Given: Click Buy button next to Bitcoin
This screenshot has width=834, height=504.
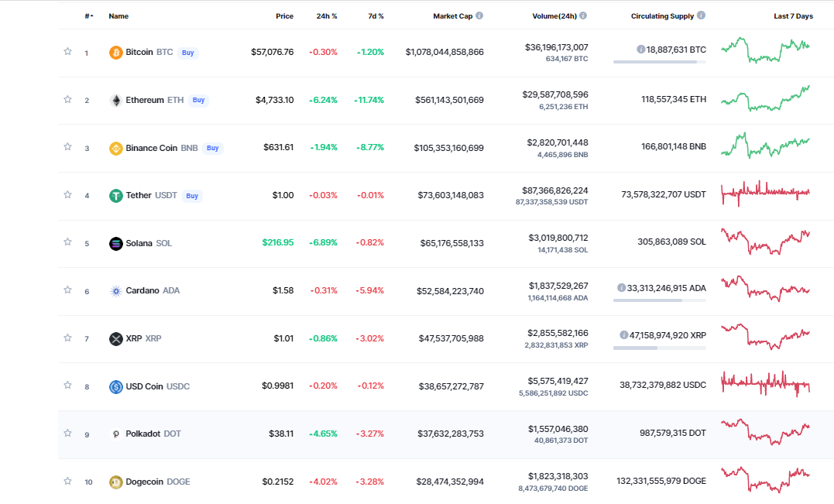Looking at the screenshot, I should coord(187,53).
